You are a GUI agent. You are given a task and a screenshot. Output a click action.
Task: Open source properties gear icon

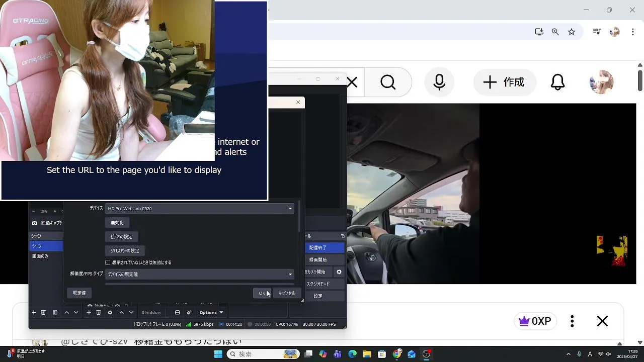110,312
